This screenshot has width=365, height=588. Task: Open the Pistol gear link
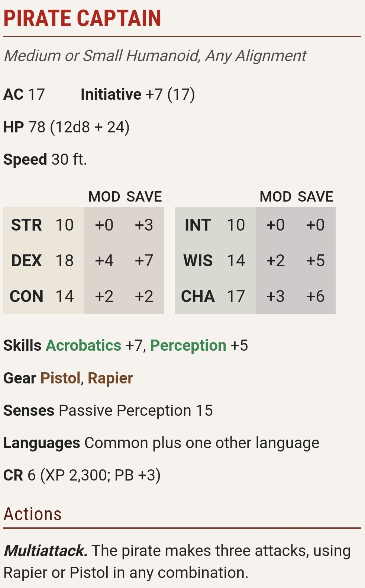(x=60, y=378)
